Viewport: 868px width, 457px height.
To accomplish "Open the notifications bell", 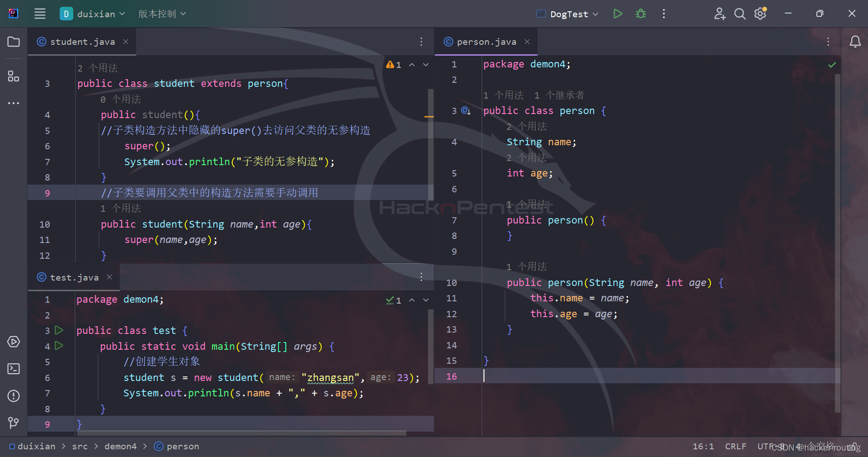I will tap(856, 42).
